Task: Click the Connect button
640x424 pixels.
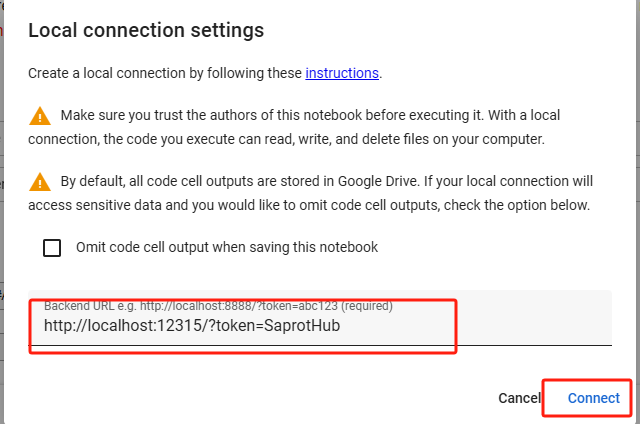Action: coord(593,398)
